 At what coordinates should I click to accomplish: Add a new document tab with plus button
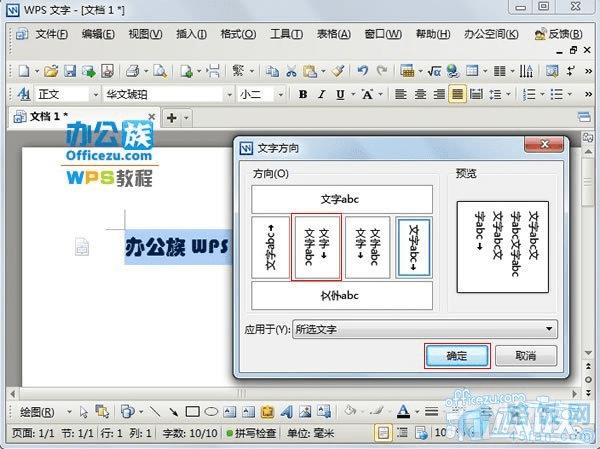tap(172, 118)
